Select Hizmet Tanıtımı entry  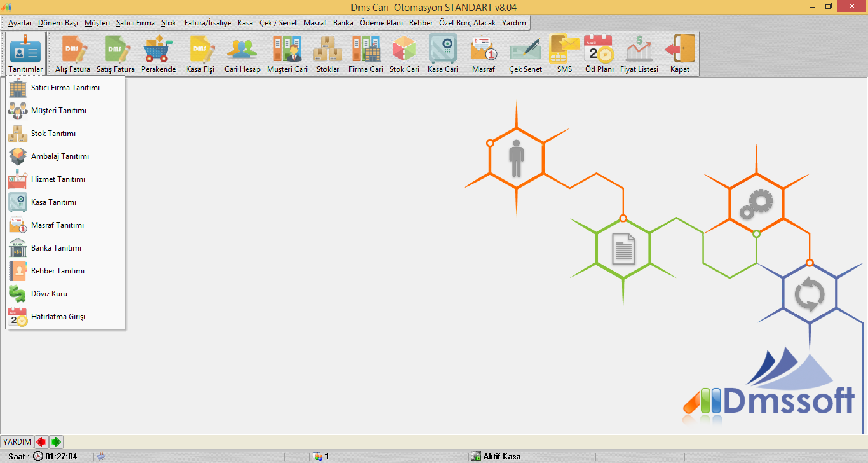(x=65, y=179)
